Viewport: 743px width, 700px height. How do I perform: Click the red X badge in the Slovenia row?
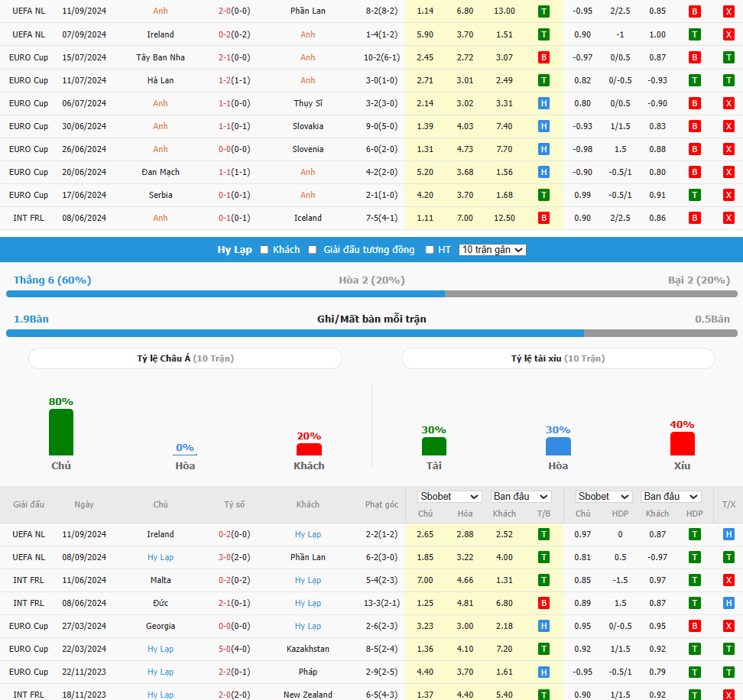point(728,149)
